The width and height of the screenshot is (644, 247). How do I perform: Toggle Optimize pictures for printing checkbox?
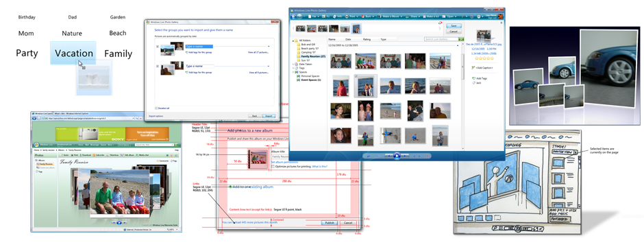[273, 167]
